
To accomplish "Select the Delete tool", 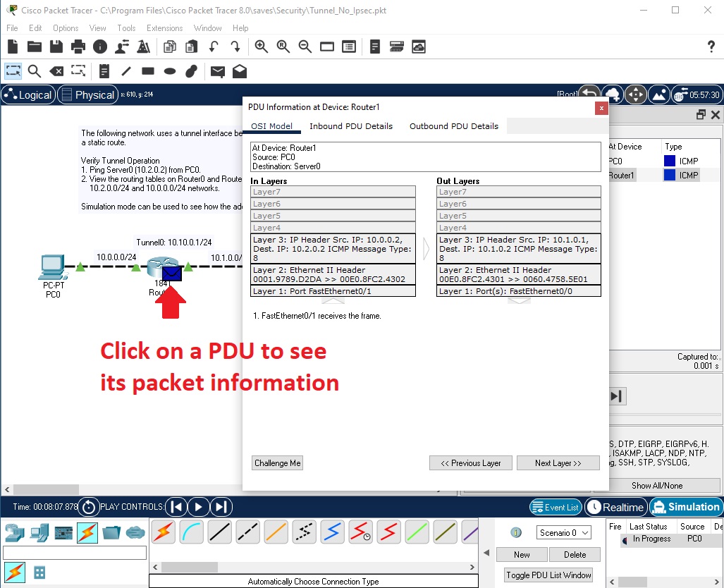I will (x=56, y=71).
